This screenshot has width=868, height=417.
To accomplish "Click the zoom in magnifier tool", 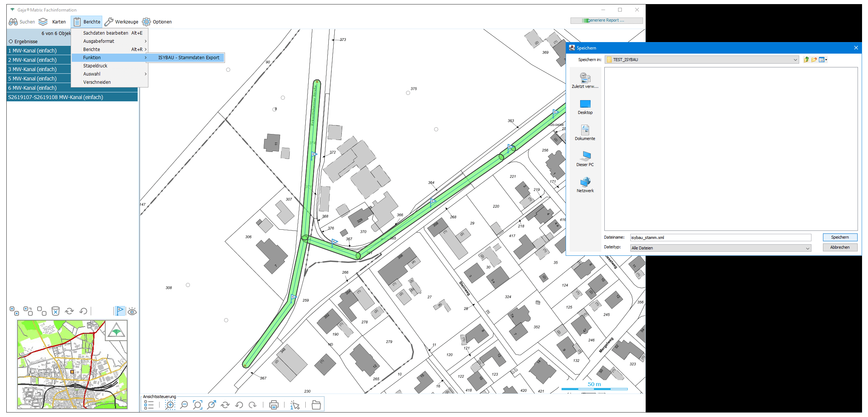I will 170,405.
